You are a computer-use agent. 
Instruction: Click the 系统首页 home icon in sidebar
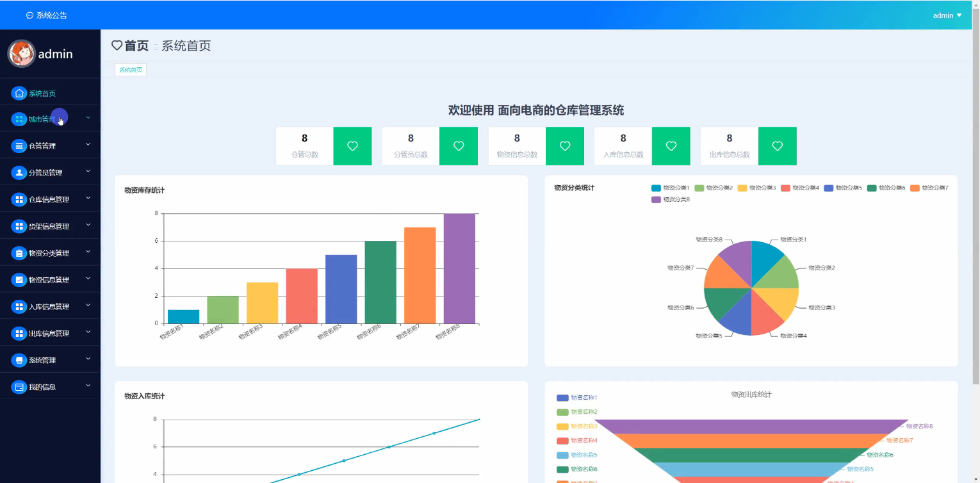(19, 94)
